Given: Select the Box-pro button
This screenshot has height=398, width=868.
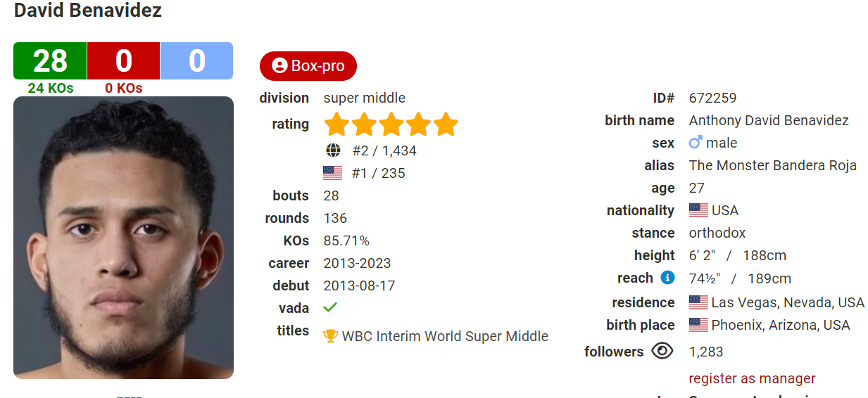Looking at the screenshot, I should coord(308,66).
